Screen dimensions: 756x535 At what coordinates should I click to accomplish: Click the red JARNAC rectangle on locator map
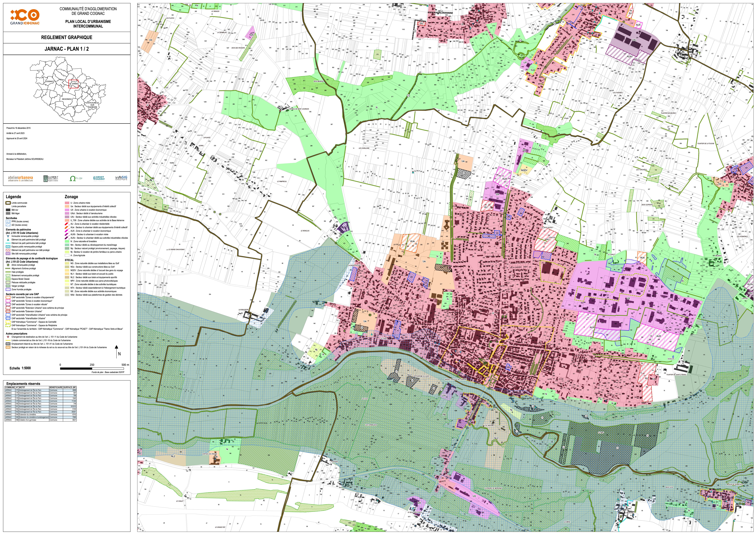point(73,84)
